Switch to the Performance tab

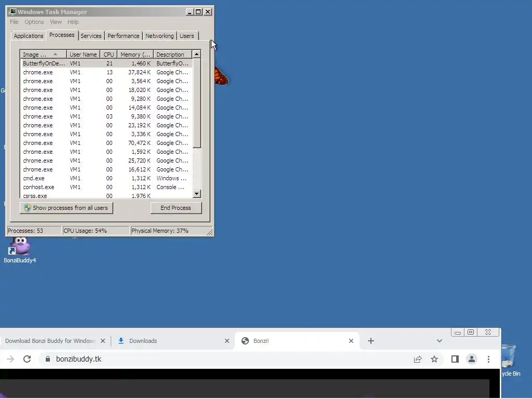(x=123, y=36)
